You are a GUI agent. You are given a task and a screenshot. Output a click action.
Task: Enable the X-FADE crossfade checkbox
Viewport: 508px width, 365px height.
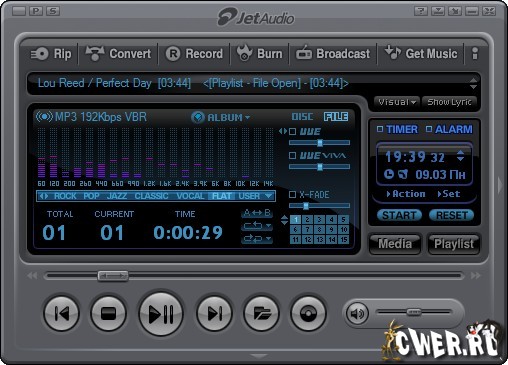coord(292,194)
